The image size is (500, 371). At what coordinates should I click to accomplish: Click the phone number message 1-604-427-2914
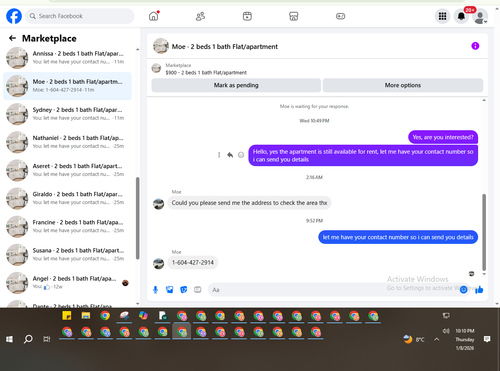(x=193, y=263)
